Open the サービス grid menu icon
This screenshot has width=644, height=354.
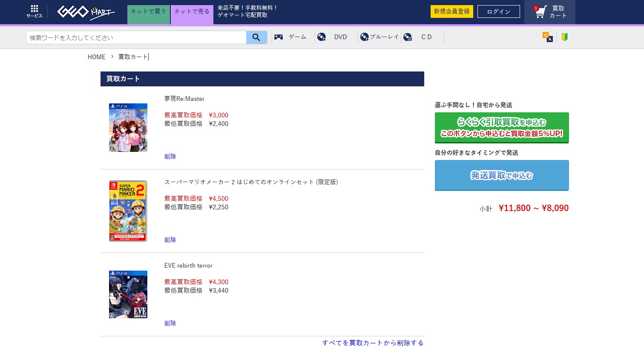[34, 11]
